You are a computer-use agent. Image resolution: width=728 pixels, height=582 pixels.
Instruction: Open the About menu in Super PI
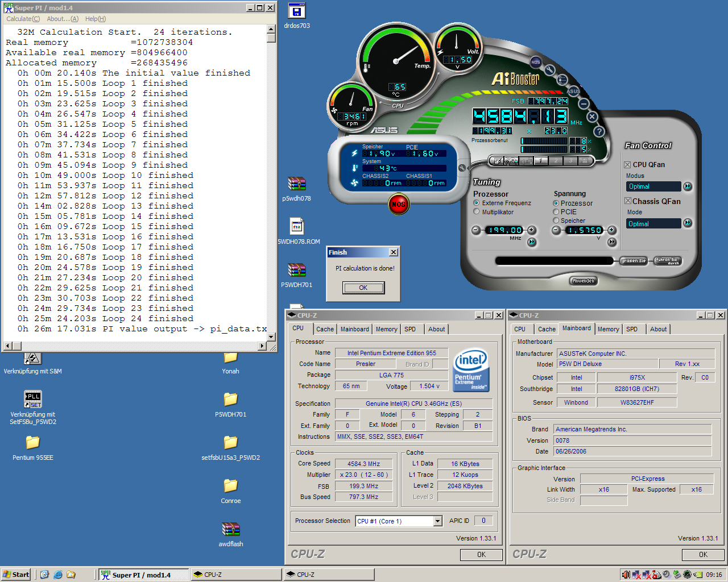point(63,19)
